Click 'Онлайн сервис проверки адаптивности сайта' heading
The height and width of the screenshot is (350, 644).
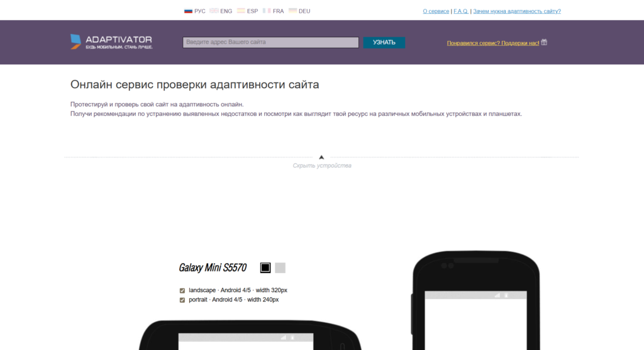(x=195, y=85)
